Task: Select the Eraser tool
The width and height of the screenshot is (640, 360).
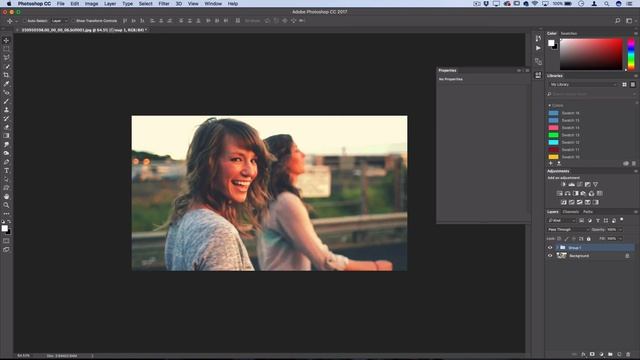Action: point(6,127)
